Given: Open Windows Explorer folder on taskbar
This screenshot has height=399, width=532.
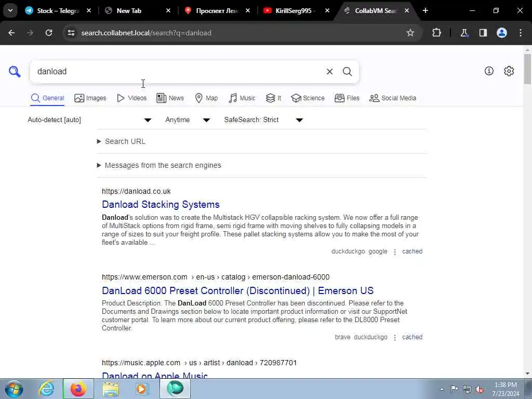Looking at the screenshot, I should [111, 389].
